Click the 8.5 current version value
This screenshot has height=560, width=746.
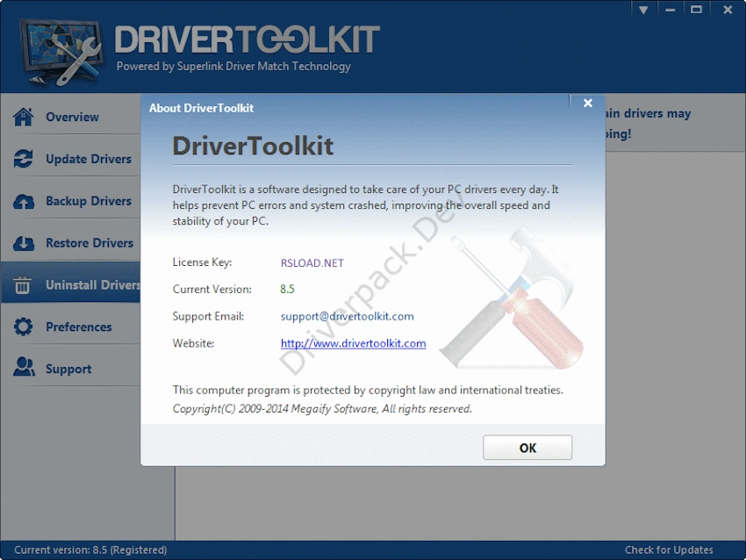point(287,289)
